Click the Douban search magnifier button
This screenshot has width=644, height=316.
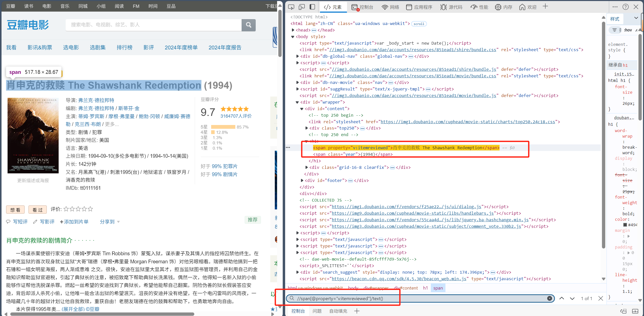click(248, 25)
